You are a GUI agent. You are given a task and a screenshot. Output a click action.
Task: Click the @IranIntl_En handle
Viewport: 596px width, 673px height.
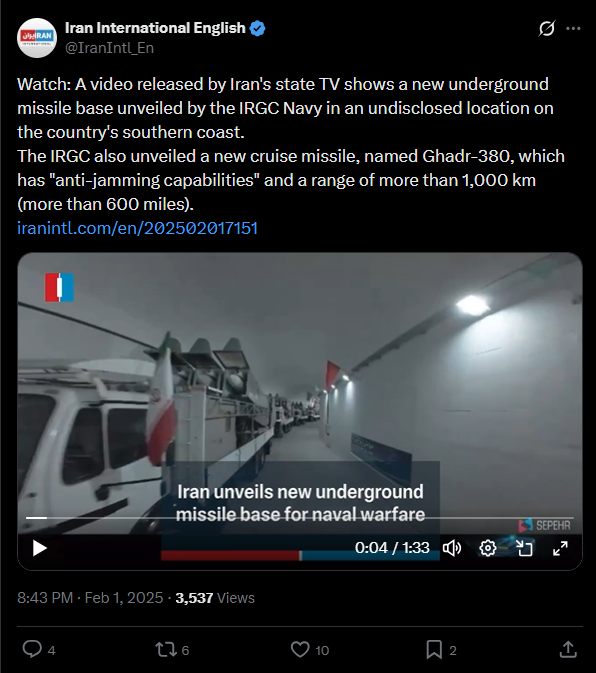[109, 48]
